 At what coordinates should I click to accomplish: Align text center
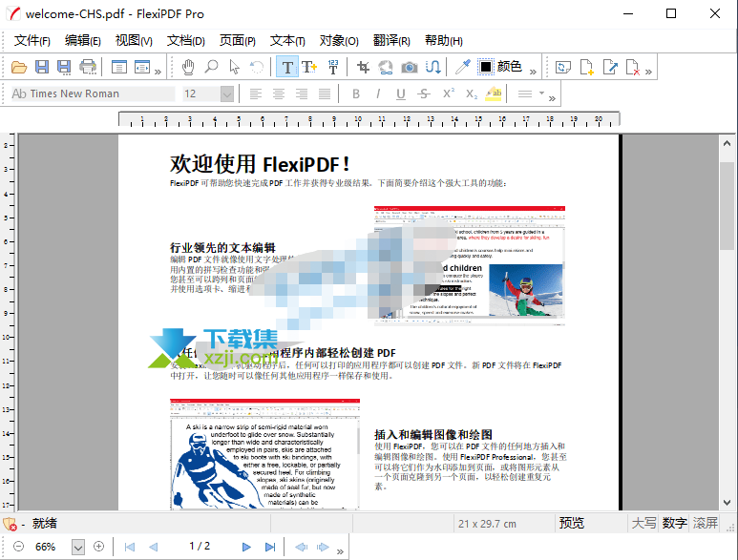[279, 94]
